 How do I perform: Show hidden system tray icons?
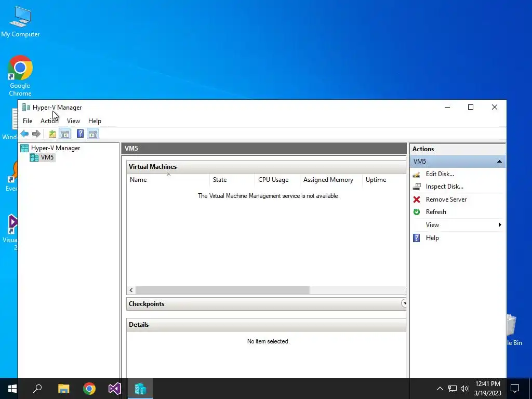(440, 389)
